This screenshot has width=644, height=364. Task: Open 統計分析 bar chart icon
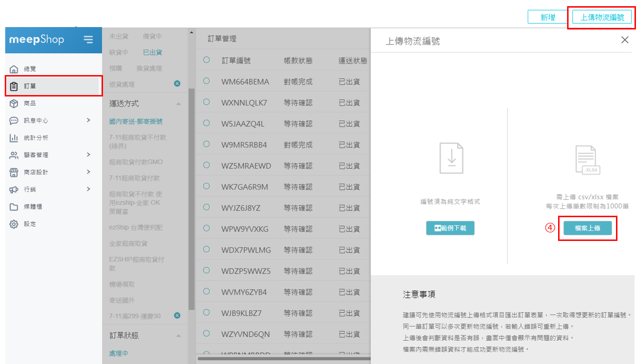tap(14, 138)
